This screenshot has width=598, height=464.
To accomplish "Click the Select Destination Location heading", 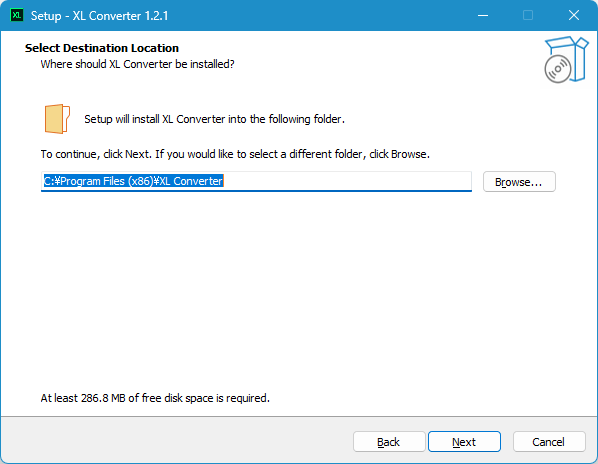I will tap(102, 48).
